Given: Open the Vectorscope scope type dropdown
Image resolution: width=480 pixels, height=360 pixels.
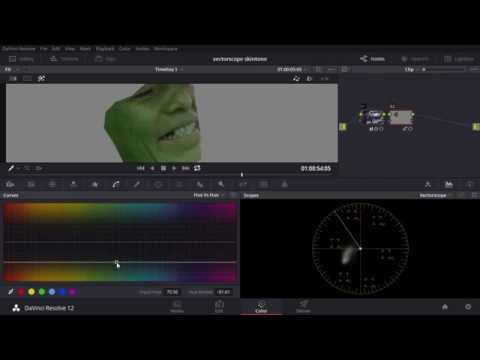Looking at the screenshot, I should (x=435, y=195).
